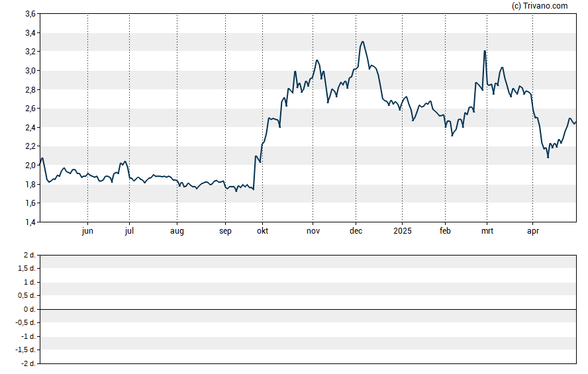Click the April low point of the line

click(548, 158)
